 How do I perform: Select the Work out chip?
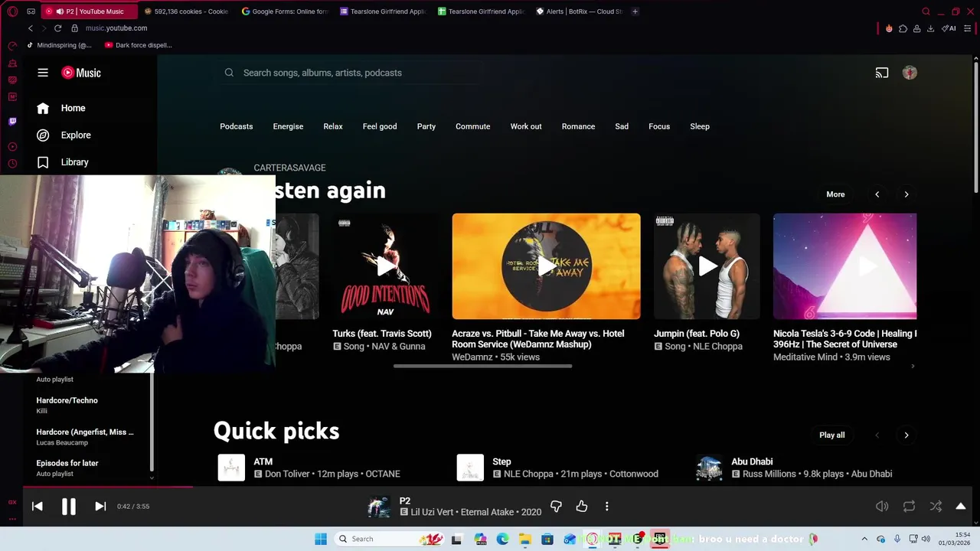pos(526,126)
